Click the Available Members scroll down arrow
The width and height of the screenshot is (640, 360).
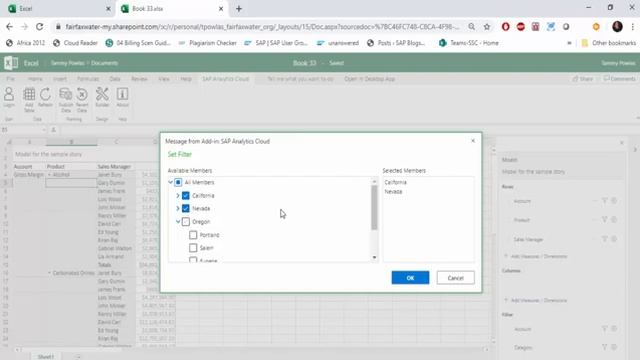pyautogui.click(x=374, y=258)
